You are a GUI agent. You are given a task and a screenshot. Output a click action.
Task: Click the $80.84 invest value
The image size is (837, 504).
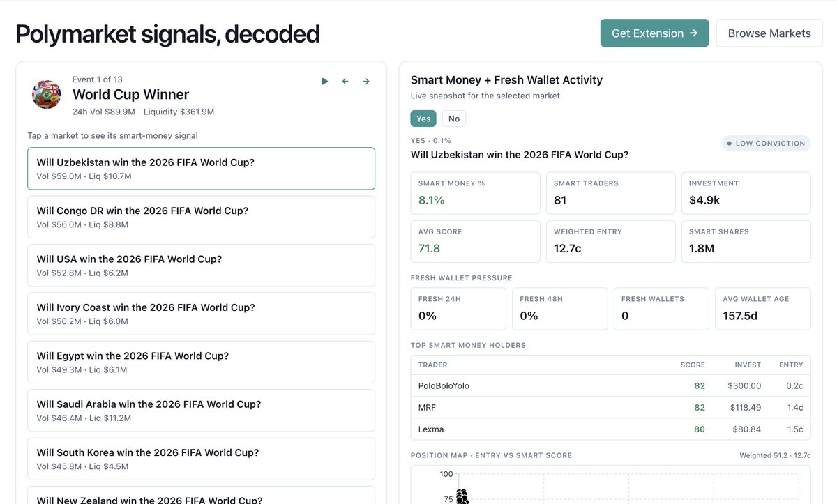click(x=747, y=429)
